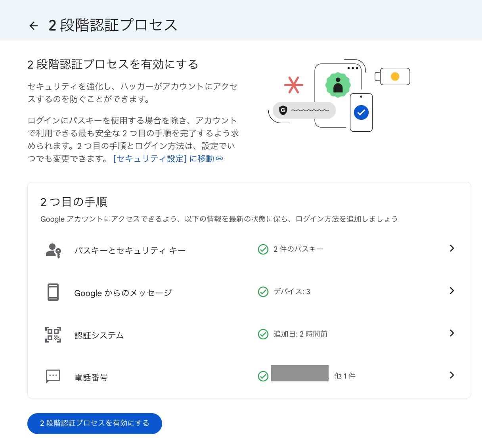Select the 認証システム label
Image resolution: width=482 pixels, height=448 pixels.
[99, 335]
